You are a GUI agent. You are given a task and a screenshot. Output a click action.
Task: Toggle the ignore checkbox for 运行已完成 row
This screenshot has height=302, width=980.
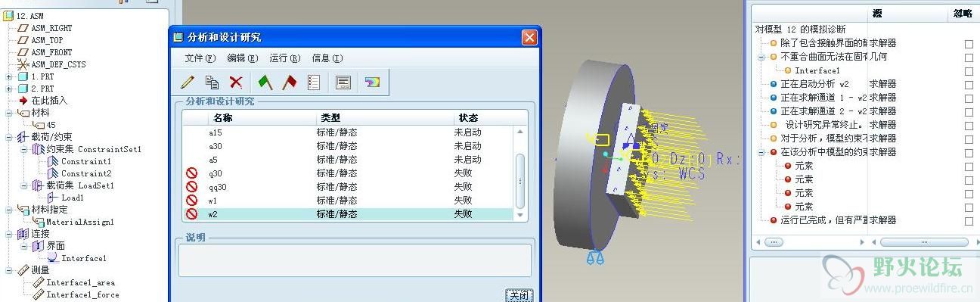969,220
